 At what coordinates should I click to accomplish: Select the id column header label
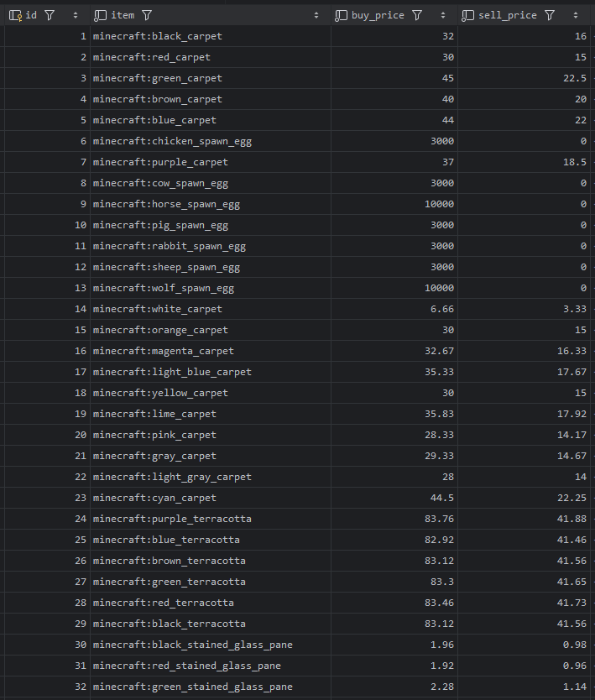pyautogui.click(x=31, y=15)
